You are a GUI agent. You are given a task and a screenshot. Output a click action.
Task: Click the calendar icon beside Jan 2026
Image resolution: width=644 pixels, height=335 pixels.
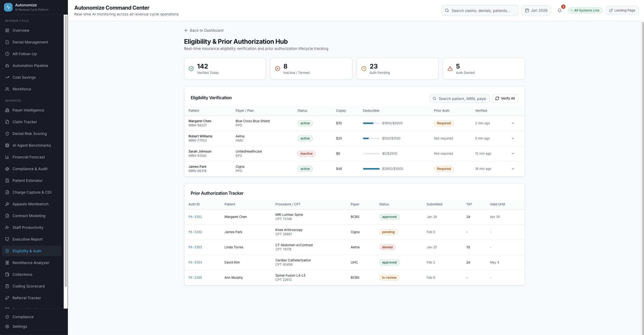click(527, 10)
